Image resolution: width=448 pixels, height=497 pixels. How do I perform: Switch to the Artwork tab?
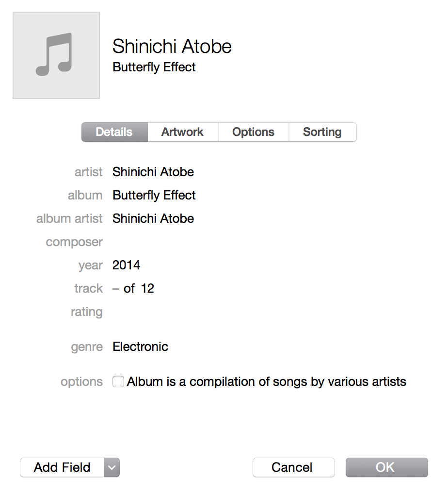(x=183, y=132)
